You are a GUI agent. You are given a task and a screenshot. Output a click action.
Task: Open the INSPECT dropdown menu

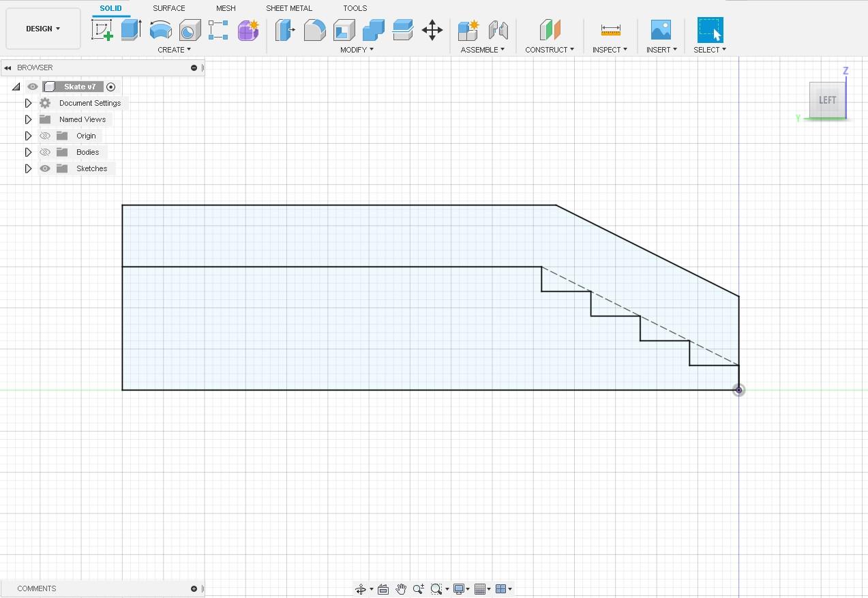click(610, 50)
